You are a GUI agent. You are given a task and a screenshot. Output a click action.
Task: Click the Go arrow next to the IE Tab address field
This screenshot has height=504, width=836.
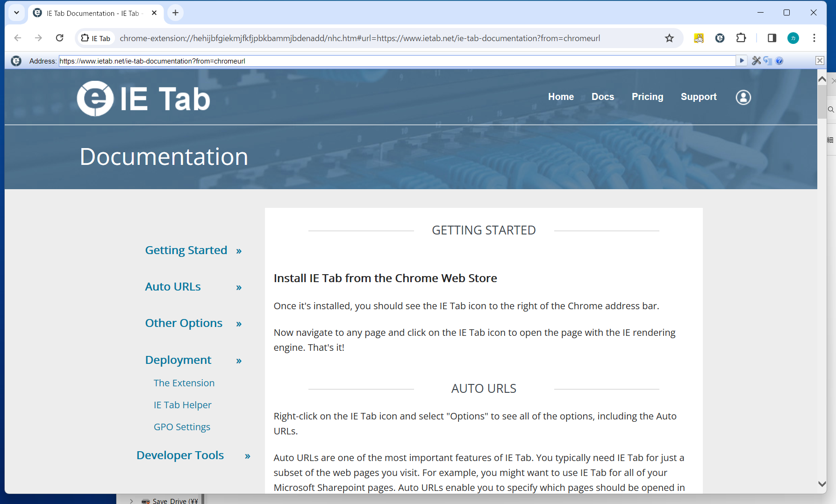[742, 61]
